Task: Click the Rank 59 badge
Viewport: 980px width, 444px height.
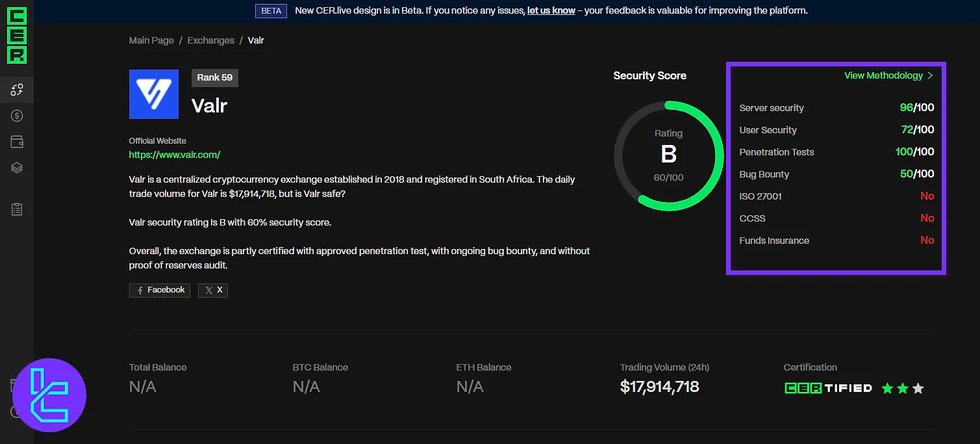Action: [x=215, y=77]
